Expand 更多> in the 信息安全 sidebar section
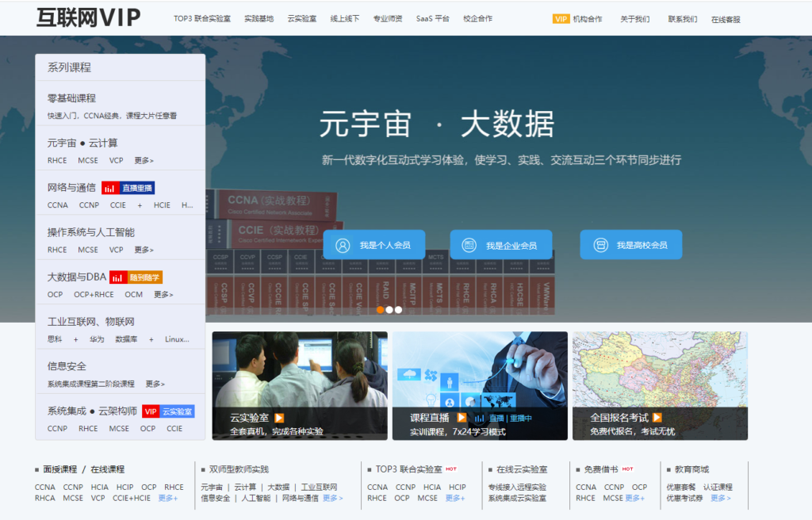This screenshot has height=520, width=812. (x=154, y=383)
